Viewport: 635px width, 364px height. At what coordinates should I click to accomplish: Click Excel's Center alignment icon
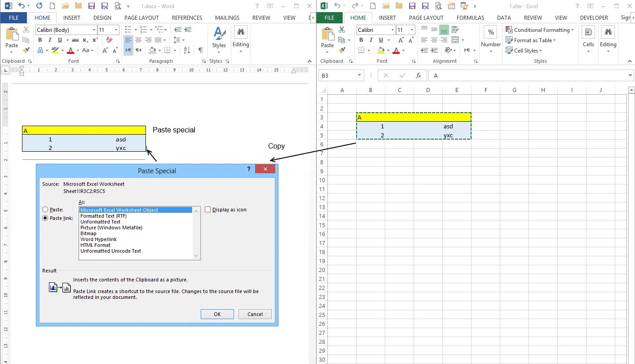pos(434,40)
